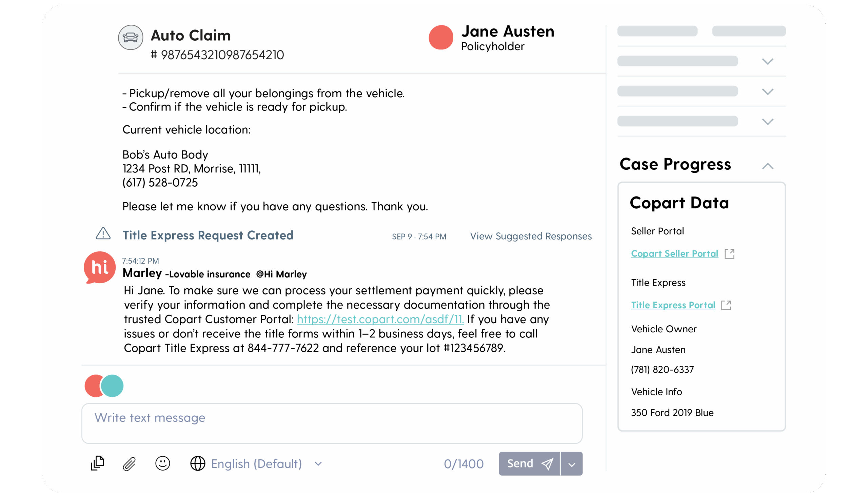Attach a file with paperclip icon
Viewport: 868px width, 498px height.
(130, 464)
